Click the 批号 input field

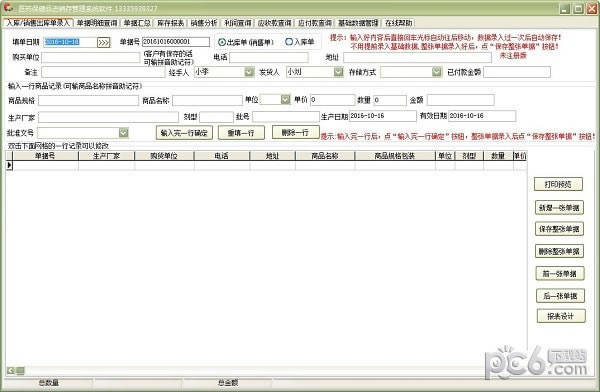click(285, 116)
